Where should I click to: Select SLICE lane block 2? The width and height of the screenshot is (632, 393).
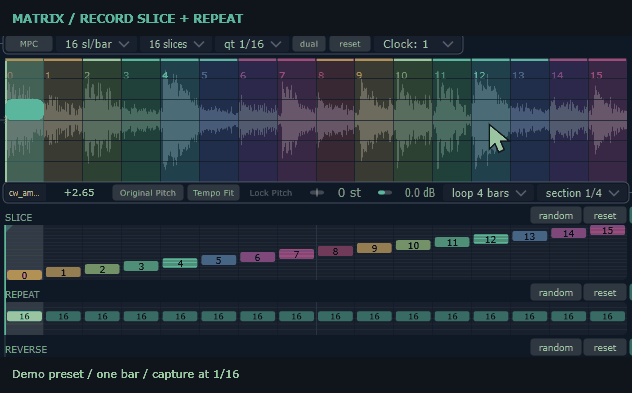coord(102,269)
